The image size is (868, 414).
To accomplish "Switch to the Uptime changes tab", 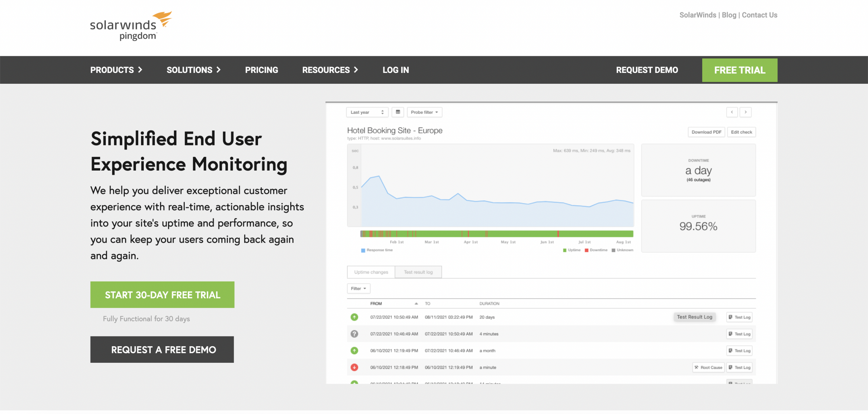I will point(371,272).
